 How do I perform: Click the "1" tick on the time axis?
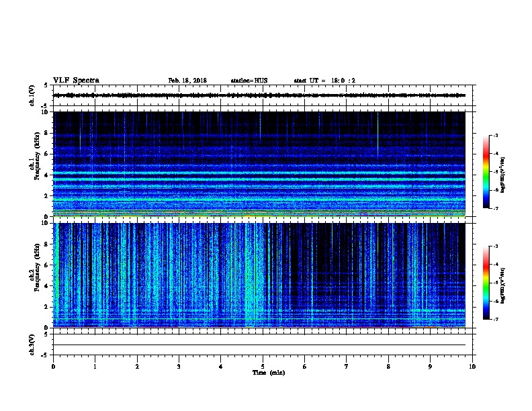pos(95,366)
